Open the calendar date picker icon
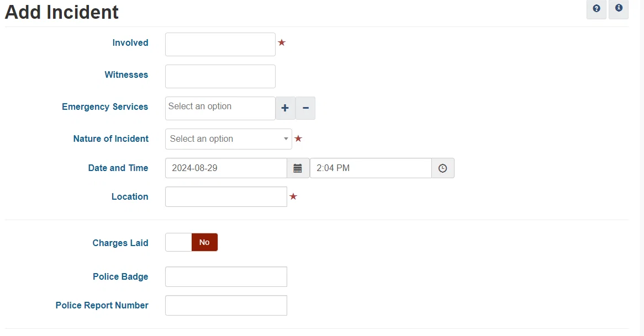The image size is (644, 336). pyautogui.click(x=298, y=168)
